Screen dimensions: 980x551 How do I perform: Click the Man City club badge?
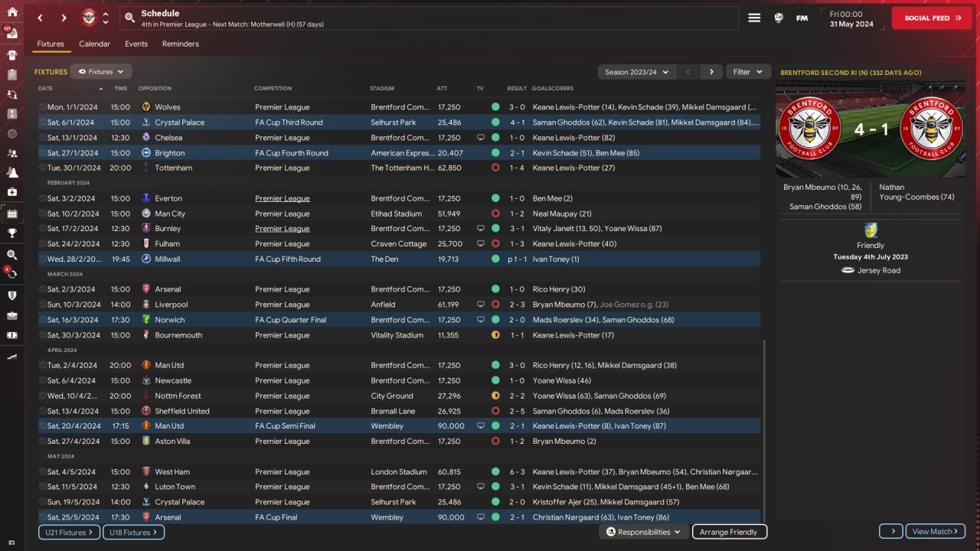click(x=145, y=214)
